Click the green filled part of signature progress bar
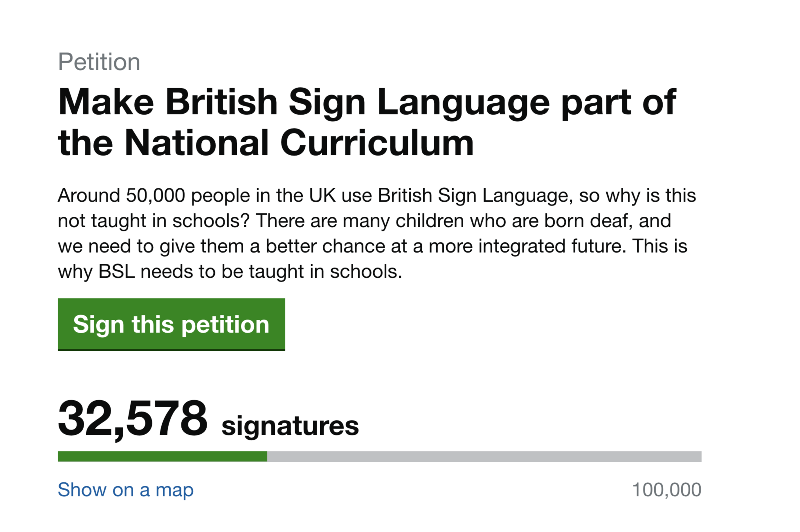The height and width of the screenshot is (532, 800). (162, 456)
